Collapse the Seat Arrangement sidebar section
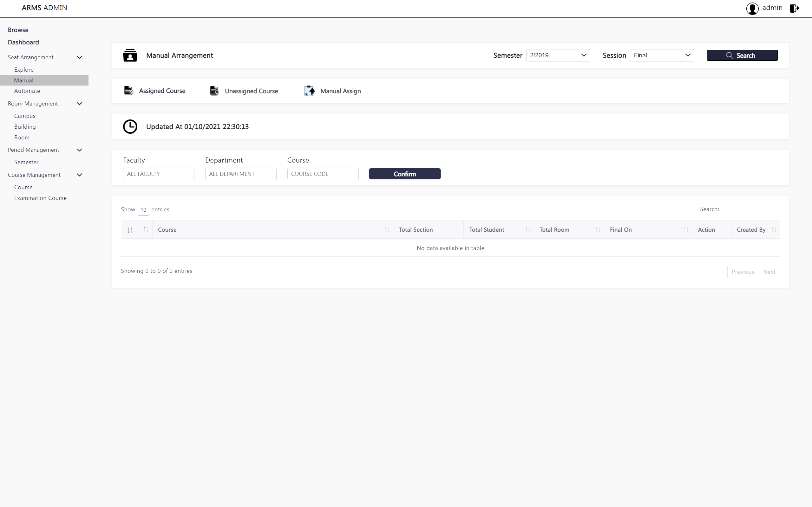The height and width of the screenshot is (507, 812). 79,57
